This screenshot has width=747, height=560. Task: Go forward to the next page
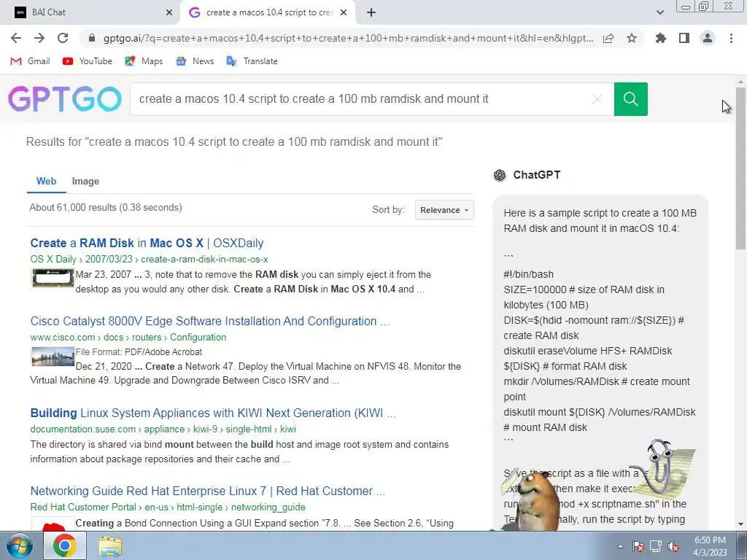pyautogui.click(x=39, y=38)
